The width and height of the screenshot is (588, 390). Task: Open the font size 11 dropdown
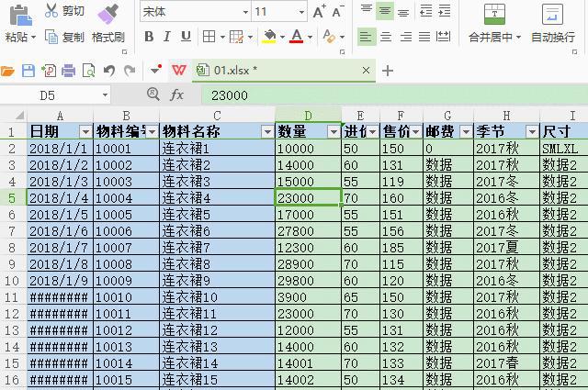coord(301,12)
